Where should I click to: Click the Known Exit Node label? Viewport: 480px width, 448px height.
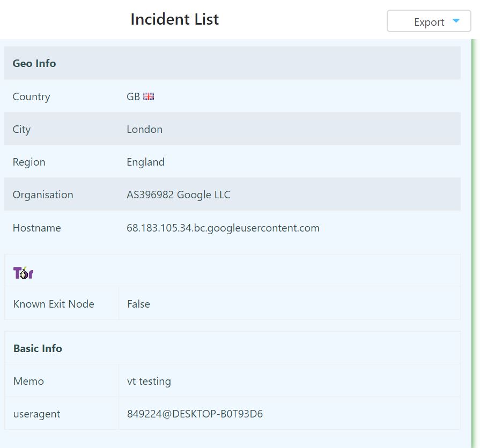pos(54,304)
